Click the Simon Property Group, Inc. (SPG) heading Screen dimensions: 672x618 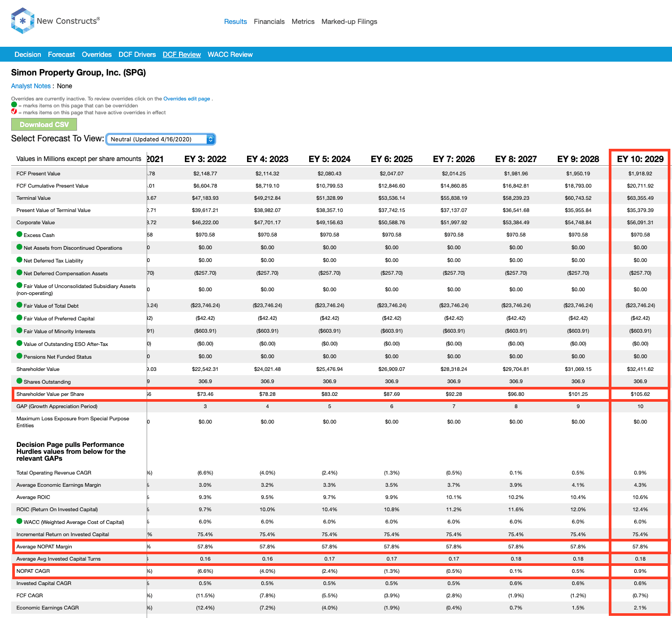(79, 72)
